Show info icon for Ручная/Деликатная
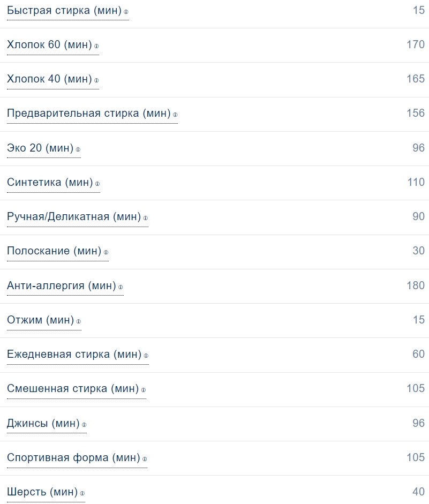The width and height of the screenshot is (429, 504). (x=146, y=218)
